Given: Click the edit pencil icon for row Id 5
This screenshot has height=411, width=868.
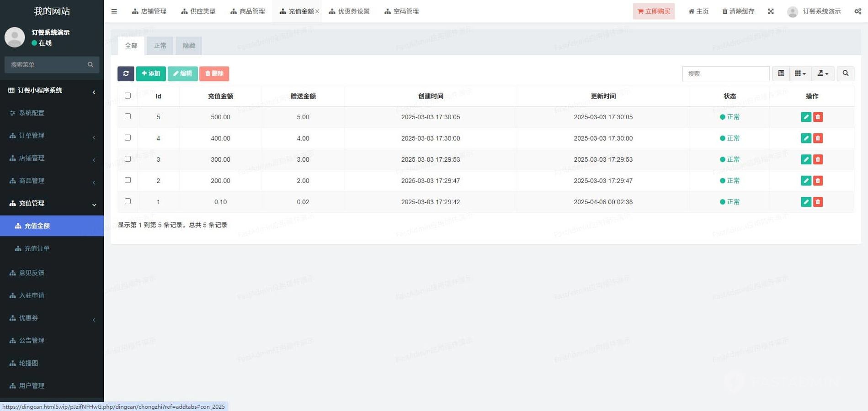Looking at the screenshot, I should (806, 117).
